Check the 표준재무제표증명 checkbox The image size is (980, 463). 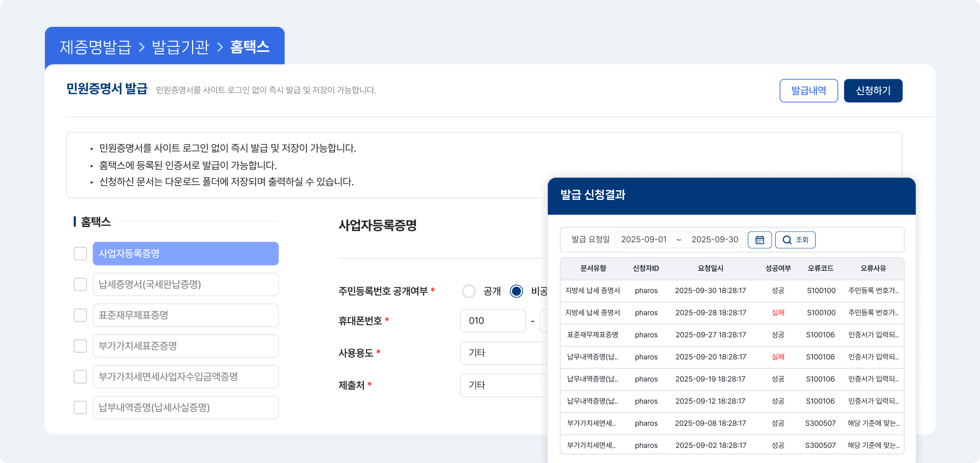(x=80, y=315)
